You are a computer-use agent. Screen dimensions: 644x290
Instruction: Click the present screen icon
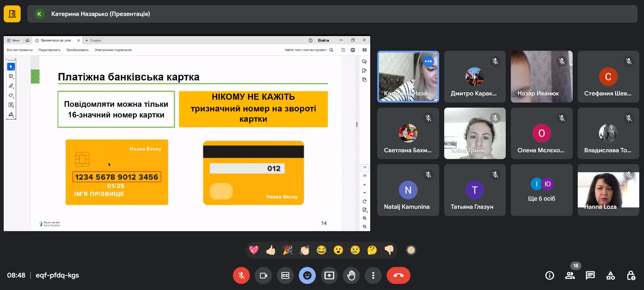pyautogui.click(x=329, y=275)
